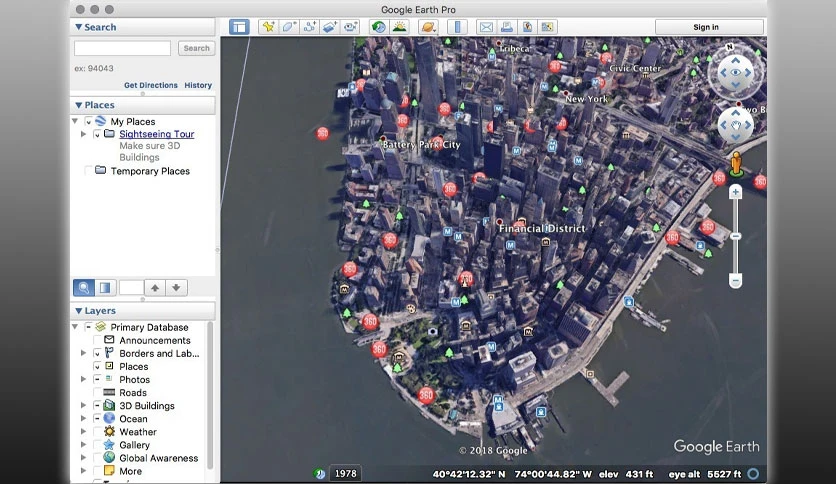Toggle the 3D Buildings layer checkbox
836x484 pixels.
click(x=97, y=405)
